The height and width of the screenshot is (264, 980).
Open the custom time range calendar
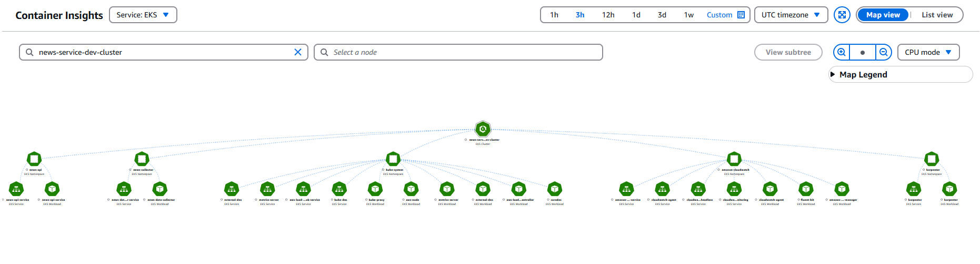click(725, 15)
